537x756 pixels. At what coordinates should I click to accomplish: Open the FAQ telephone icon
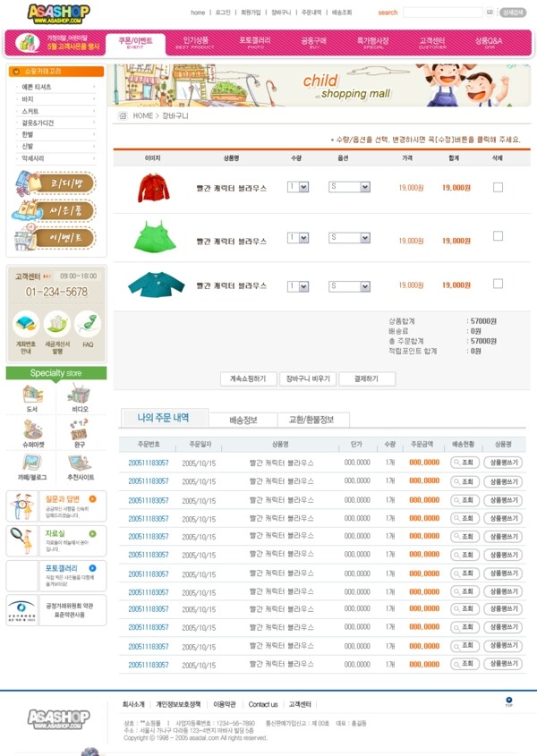pos(88,324)
